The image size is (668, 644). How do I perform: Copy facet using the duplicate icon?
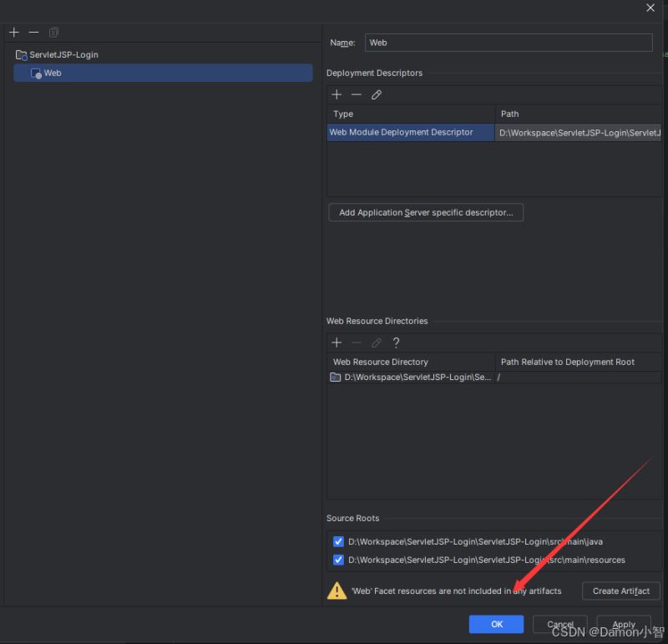coord(53,32)
